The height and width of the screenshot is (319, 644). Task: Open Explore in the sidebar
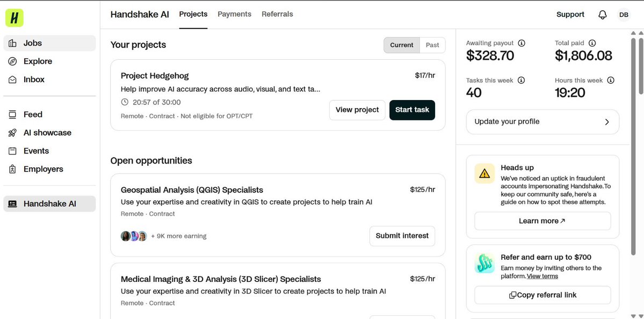coord(50,61)
